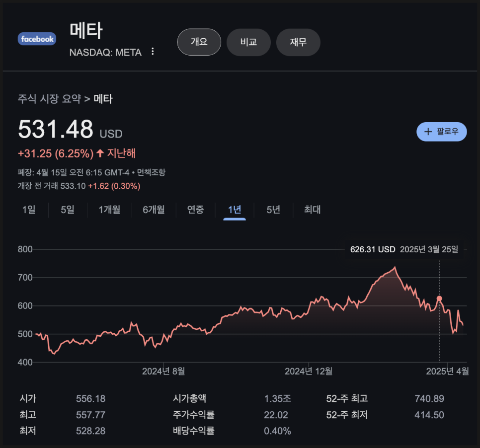Screen dimensions: 480x448
Task: Click the 626.31 USD chart tooltip
Action: point(404,249)
